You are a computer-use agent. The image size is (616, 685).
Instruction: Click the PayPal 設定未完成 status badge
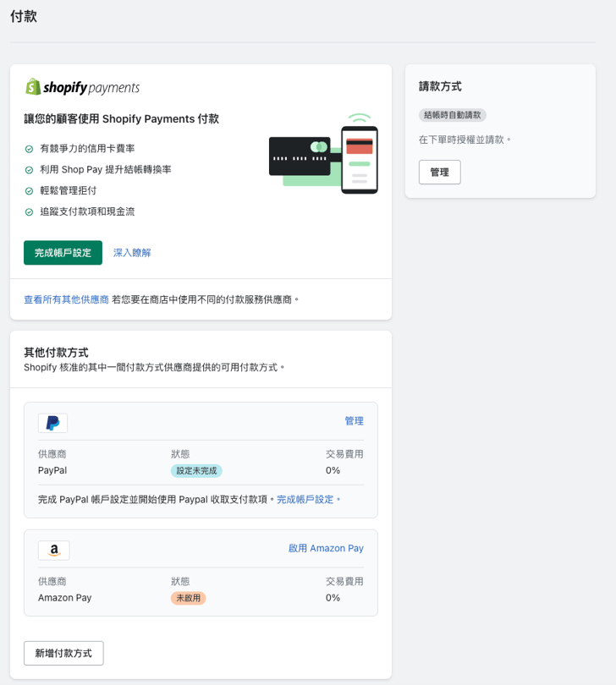point(196,471)
